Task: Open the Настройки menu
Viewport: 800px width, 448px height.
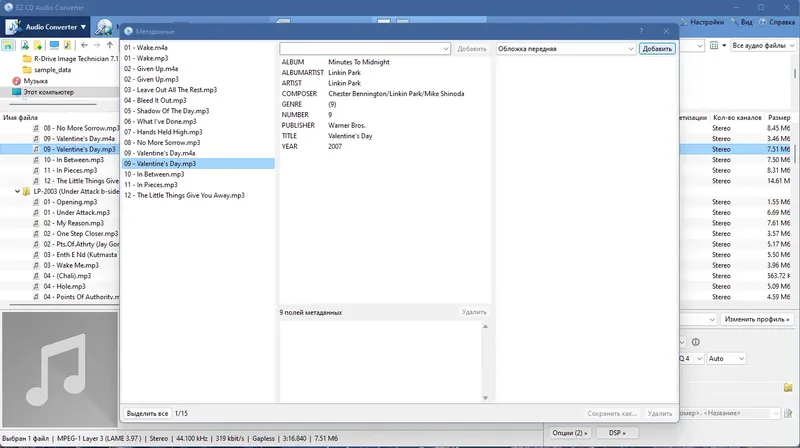Action: coord(702,22)
